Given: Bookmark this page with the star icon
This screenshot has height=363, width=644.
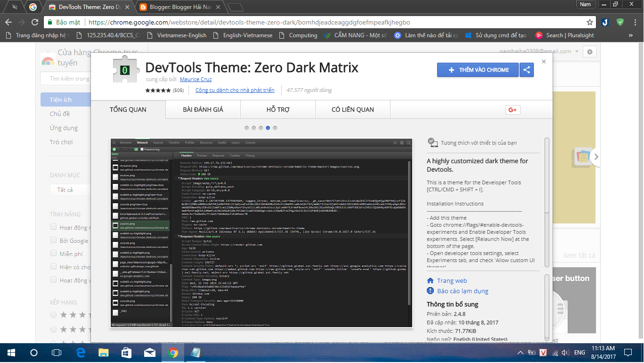Looking at the screenshot, I should point(590,22).
